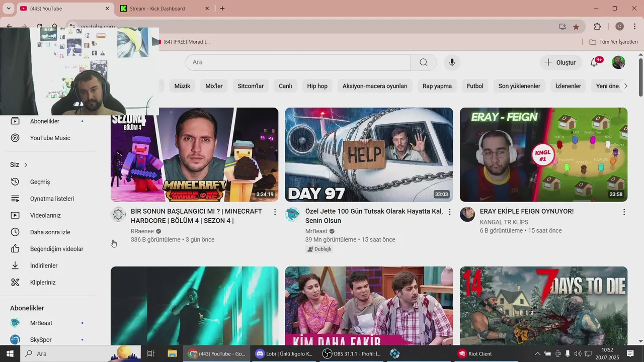Open the 7 Days to Die thumbnail
This screenshot has width=644, height=362.
point(543,306)
